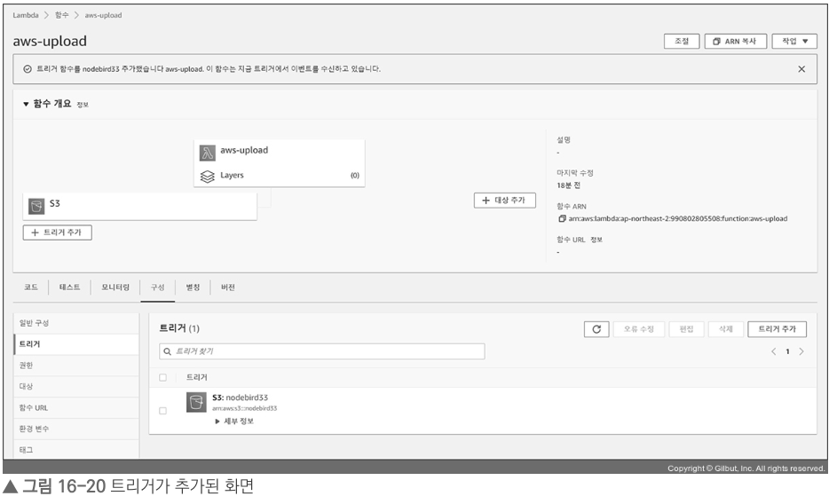
Task: Click the aws-upload breadcrumb item
Action: [103, 15]
